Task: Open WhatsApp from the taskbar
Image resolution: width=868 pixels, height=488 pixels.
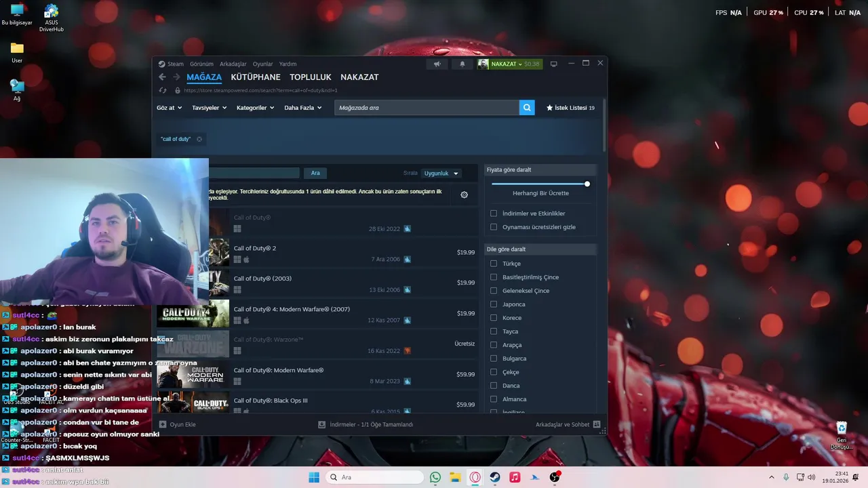Action: click(435, 477)
